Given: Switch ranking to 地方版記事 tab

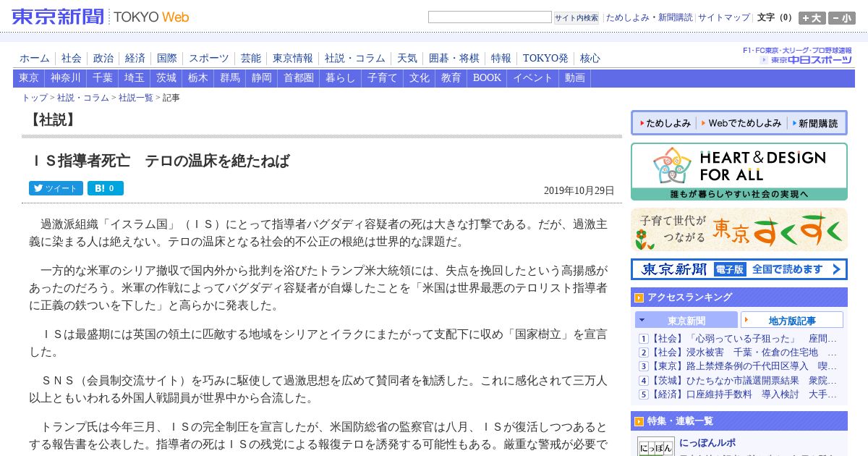Looking at the screenshot, I should (792, 320).
